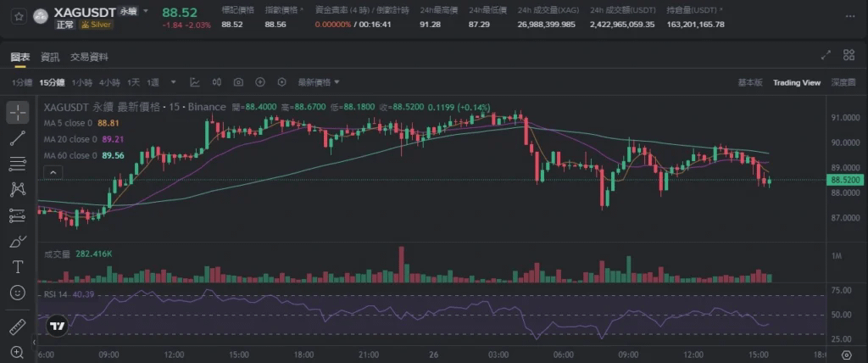Open time axis settings gear icon
Image resolution: width=868 pixels, height=363 pixels.
pos(847,355)
